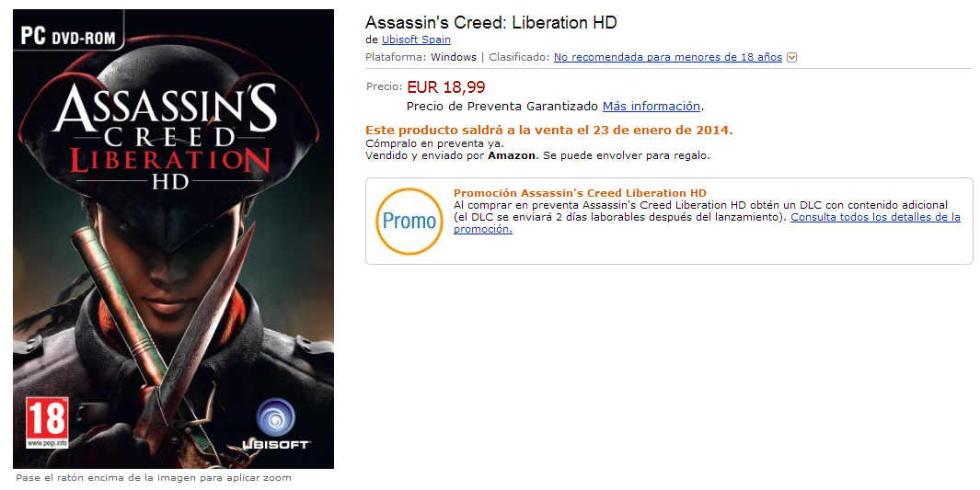Image resolution: width=980 pixels, height=490 pixels.
Task: Click the orange Promo badge icon
Action: point(409,221)
